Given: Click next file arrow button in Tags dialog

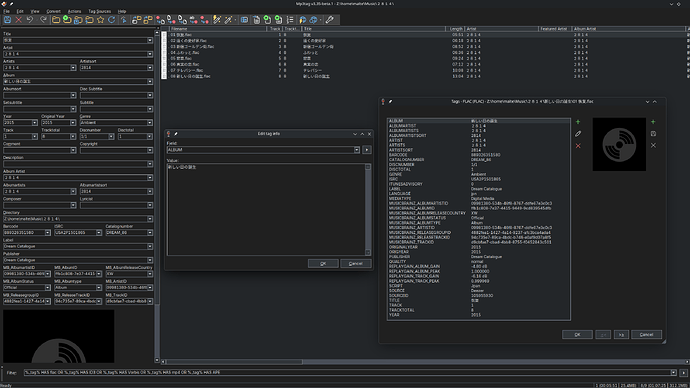Looking at the screenshot, I should (x=621, y=335).
